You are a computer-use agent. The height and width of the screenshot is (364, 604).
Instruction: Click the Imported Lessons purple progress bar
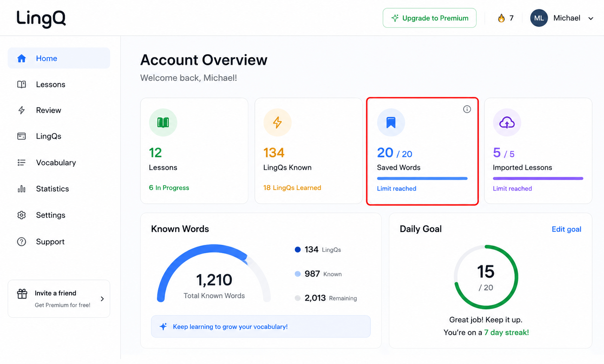coord(538,179)
